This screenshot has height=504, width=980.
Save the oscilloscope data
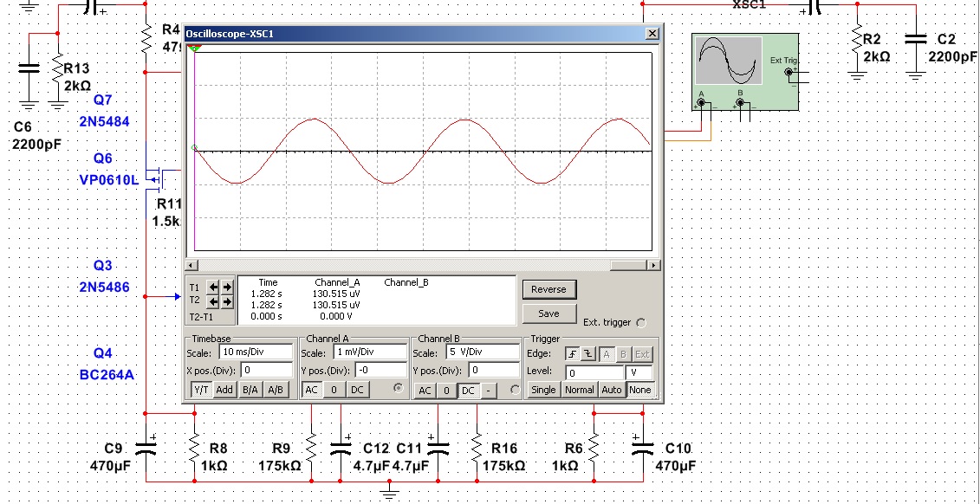[548, 313]
